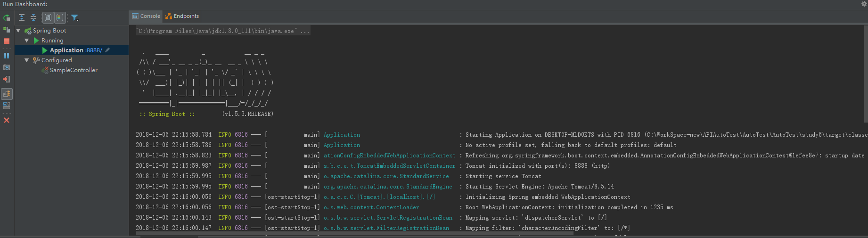Image resolution: width=868 pixels, height=238 pixels.
Task: Click the pencil edit icon next to Application
Action: 107,50
